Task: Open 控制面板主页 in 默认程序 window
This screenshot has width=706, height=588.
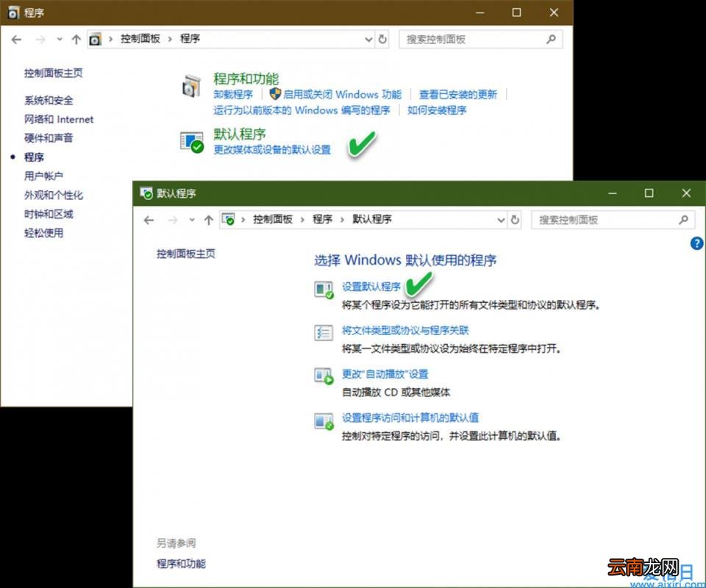Action: [186, 254]
